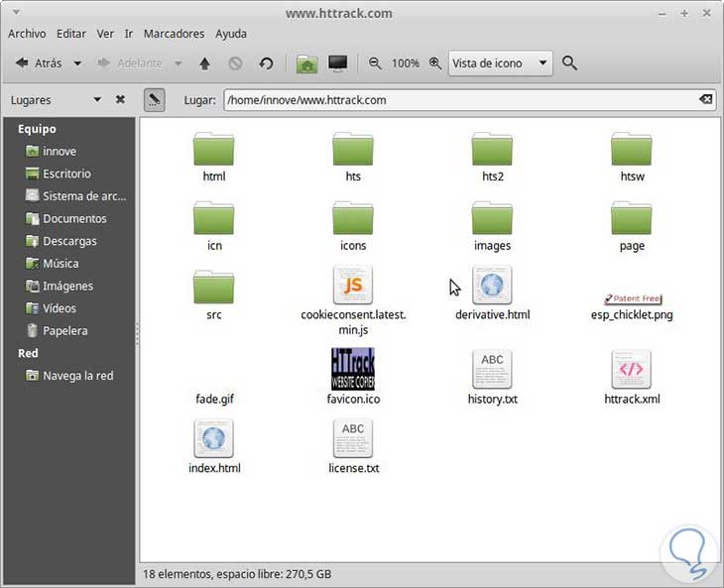The height and width of the screenshot is (588, 724).
Task: Click the Adelante forward button
Action: [130, 63]
